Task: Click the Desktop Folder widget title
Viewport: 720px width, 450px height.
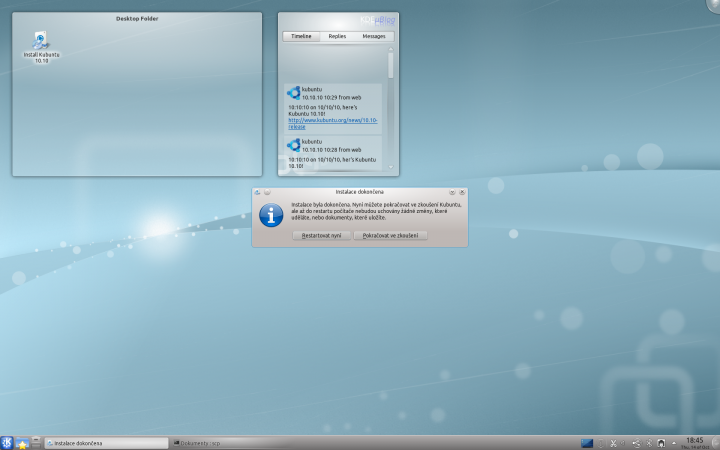Action: tap(137, 19)
